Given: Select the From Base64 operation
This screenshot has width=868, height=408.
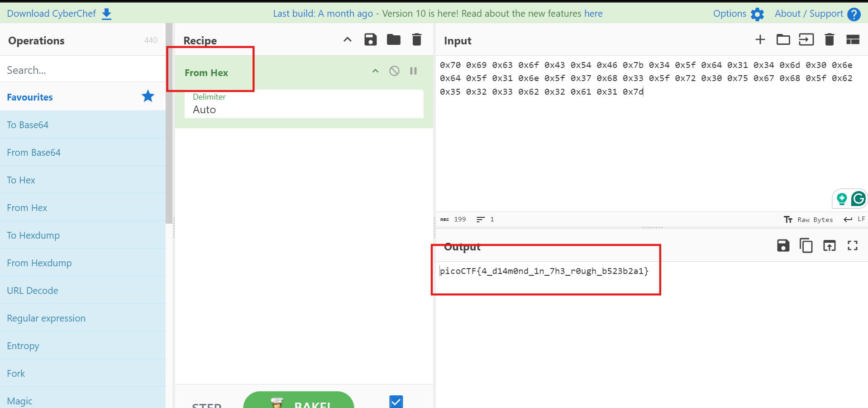Looking at the screenshot, I should click(x=83, y=152).
